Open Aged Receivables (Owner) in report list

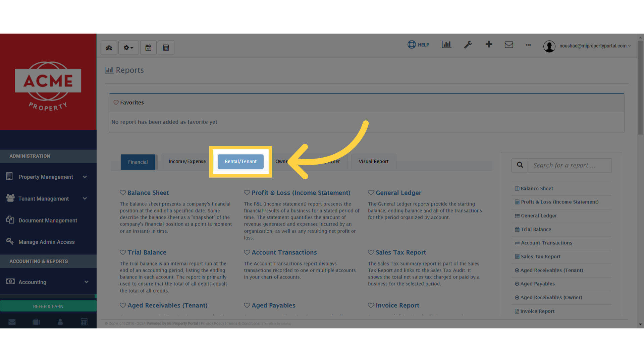click(549, 298)
